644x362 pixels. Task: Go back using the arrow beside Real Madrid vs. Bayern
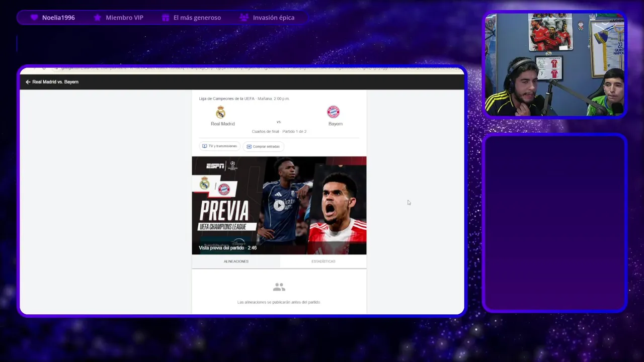[28, 82]
